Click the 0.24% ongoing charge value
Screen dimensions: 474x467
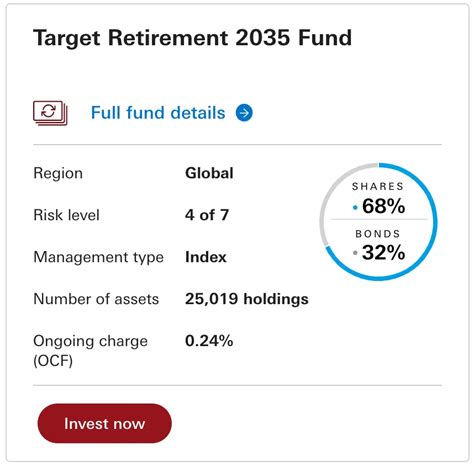[x=209, y=341]
